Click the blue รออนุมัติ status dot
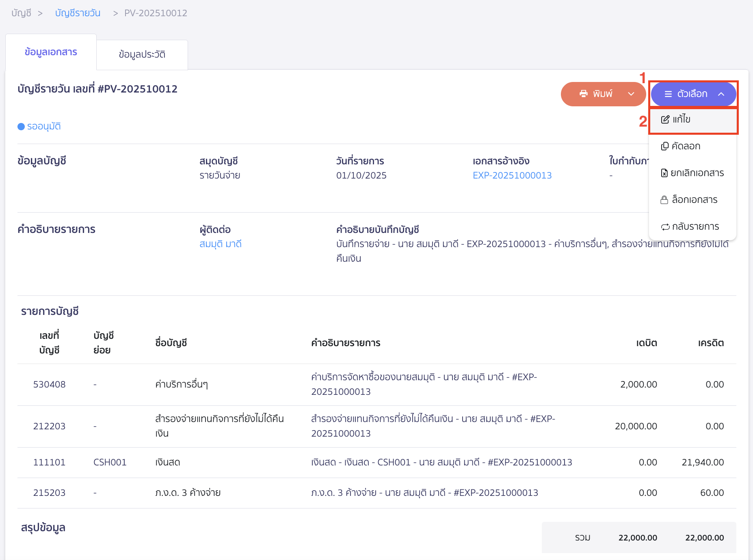Viewport: 753px width, 560px height. point(21,127)
